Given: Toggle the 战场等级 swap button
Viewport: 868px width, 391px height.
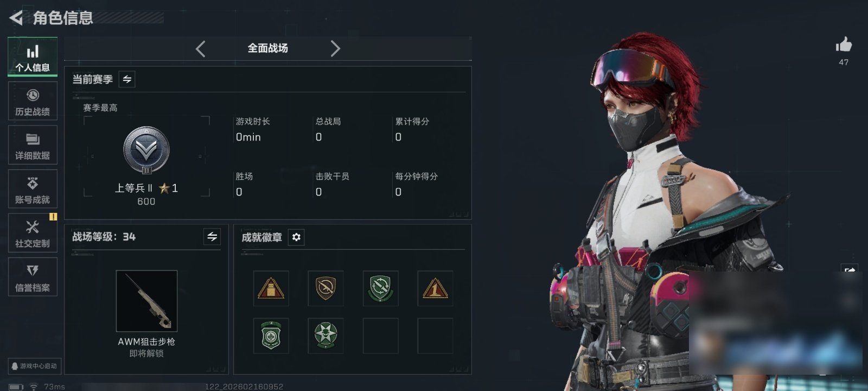Looking at the screenshot, I should pyautogui.click(x=212, y=237).
